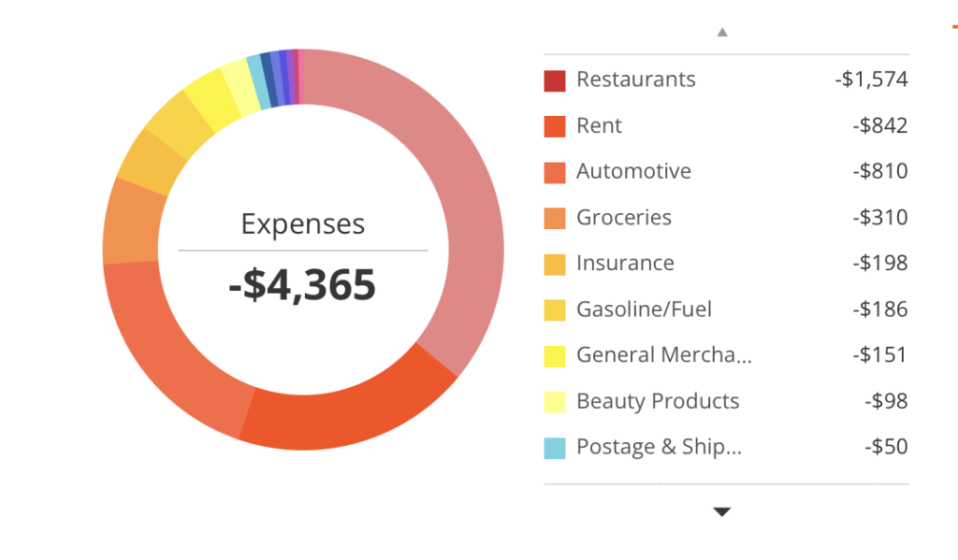Select the Automotive category label
958x560 pixels.
click(x=633, y=172)
